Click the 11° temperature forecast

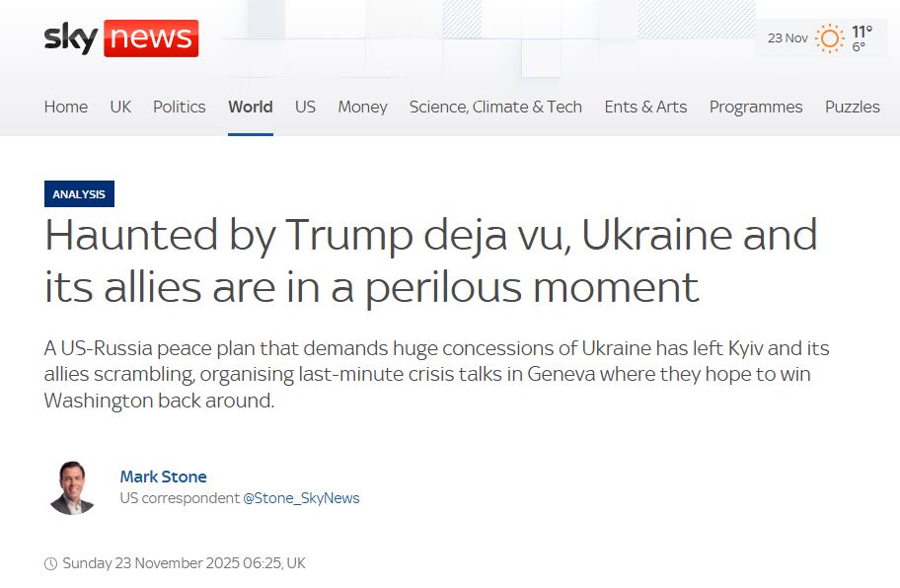click(x=862, y=32)
